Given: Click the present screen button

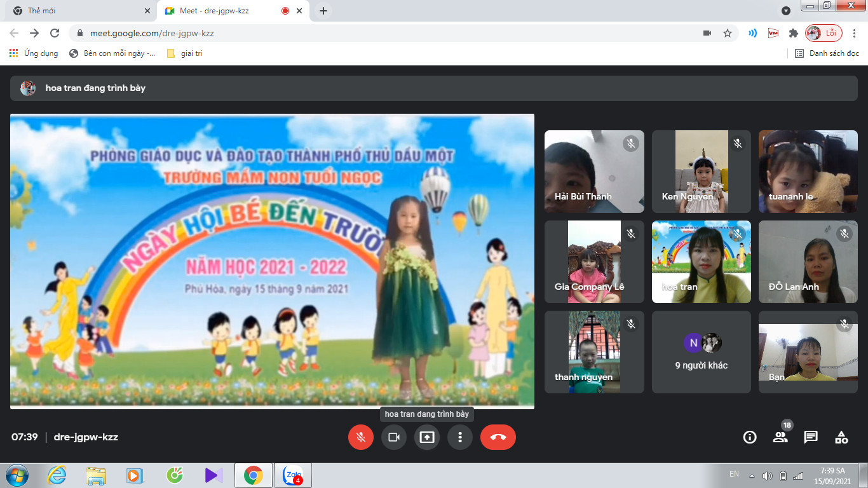Looking at the screenshot, I should 427,437.
